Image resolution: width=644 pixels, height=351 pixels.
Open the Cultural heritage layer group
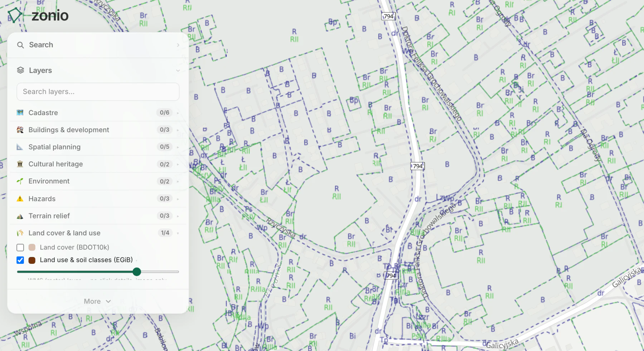[98, 164]
